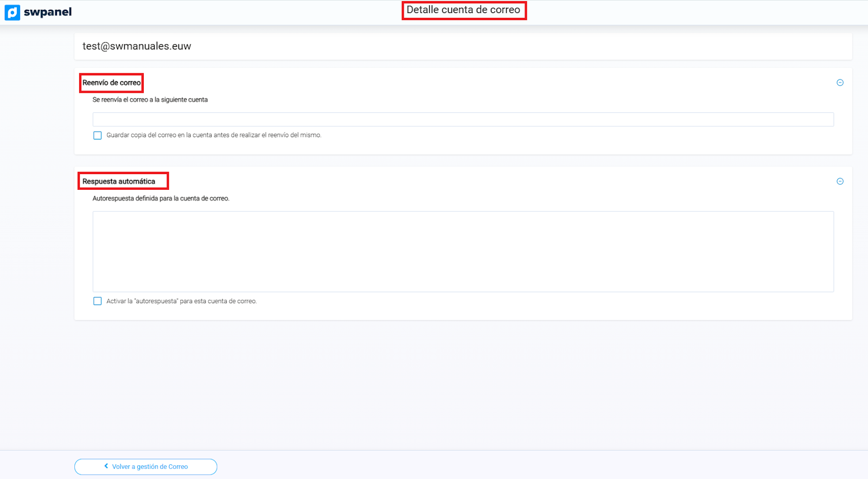Click the Respuesta automática heading
This screenshot has width=868, height=479.
point(119,182)
